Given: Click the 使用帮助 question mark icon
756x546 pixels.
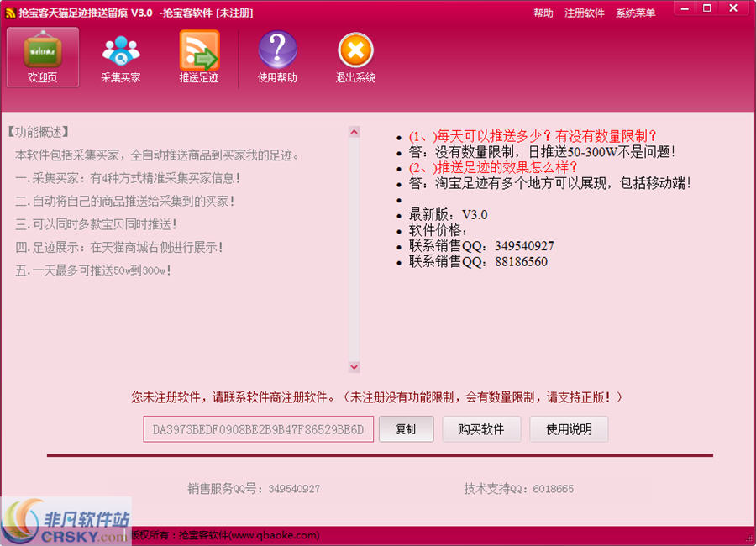Looking at the screenshot, I should 277,56.
